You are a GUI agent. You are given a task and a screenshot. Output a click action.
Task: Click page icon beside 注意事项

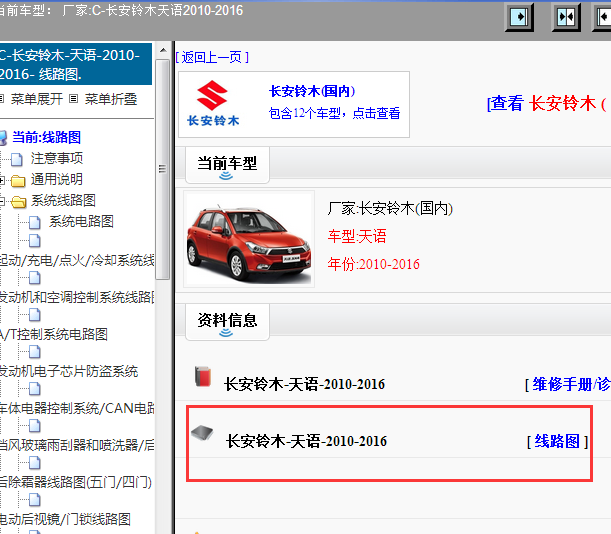coord(17,159)
